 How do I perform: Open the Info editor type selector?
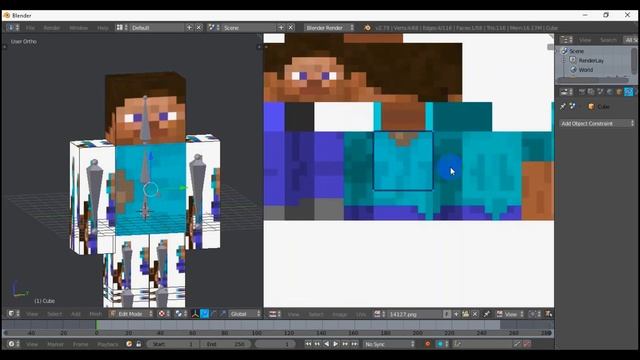point(13,28)
